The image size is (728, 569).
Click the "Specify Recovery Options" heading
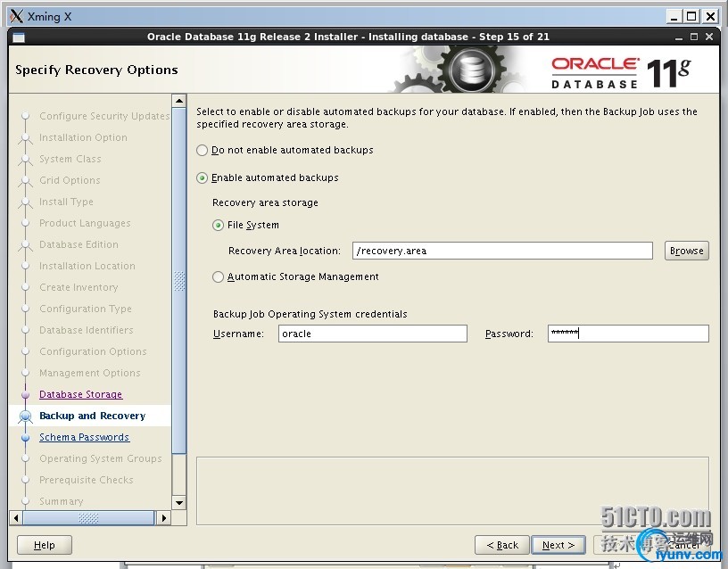pyautogui.click(x=96, y=70)
